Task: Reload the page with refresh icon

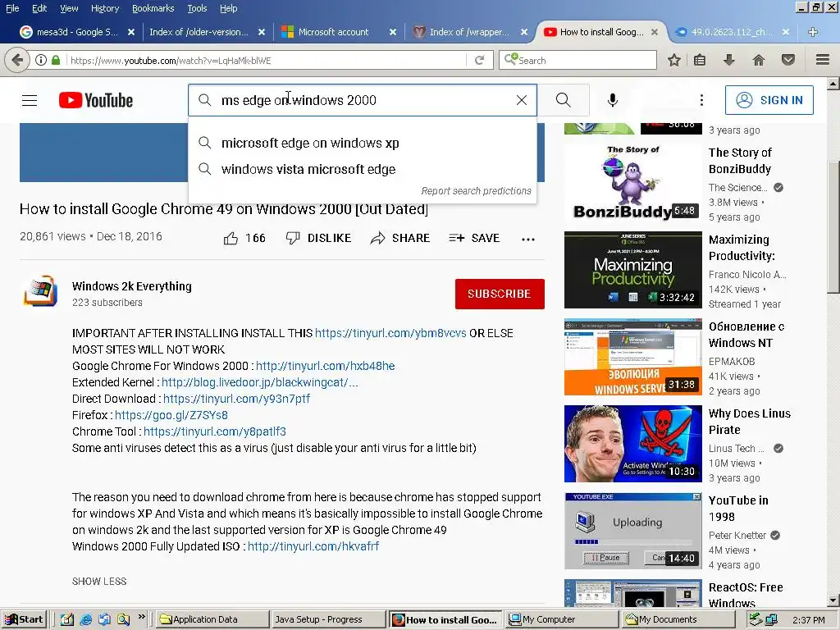Action: (479, 60)
